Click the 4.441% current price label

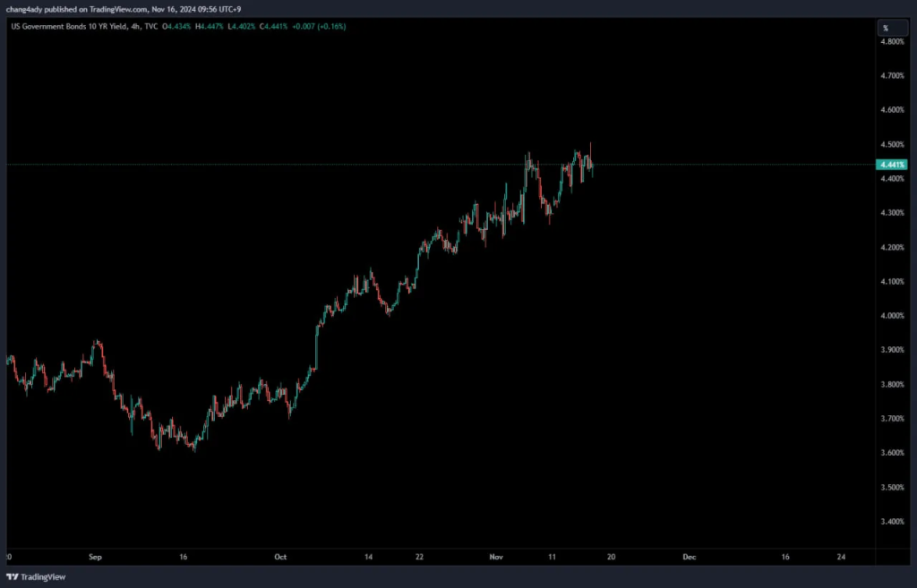[x=893, y=165]
